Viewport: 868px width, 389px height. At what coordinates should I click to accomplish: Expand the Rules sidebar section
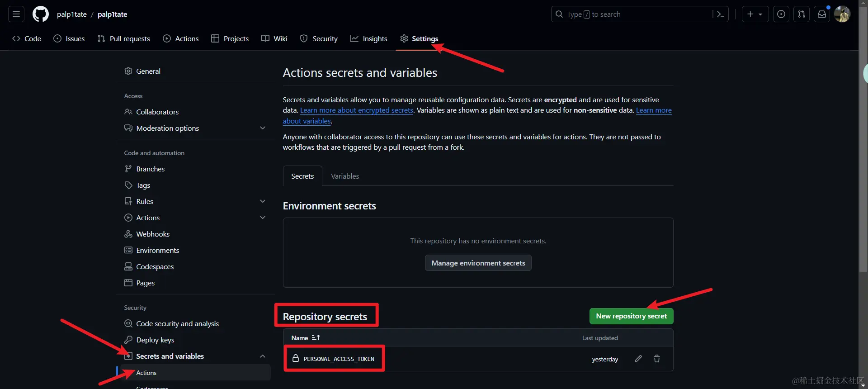[x=263, y=201]
